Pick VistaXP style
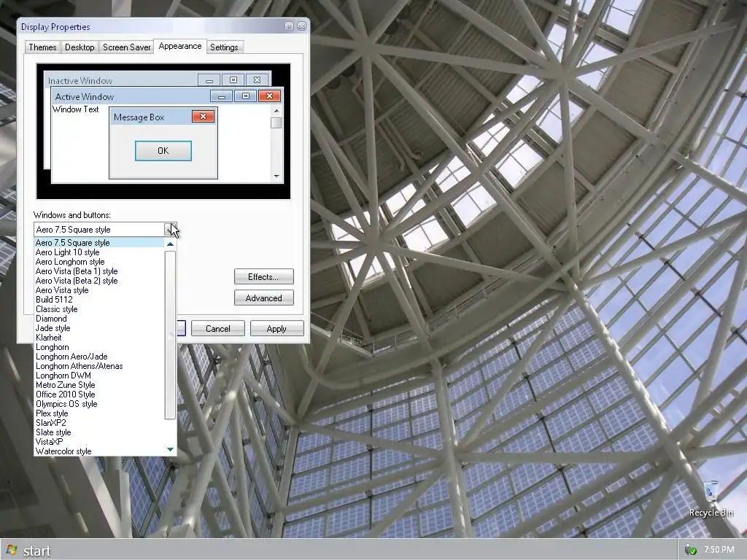Screen dimensions: 747x560 tap(99, 442)
